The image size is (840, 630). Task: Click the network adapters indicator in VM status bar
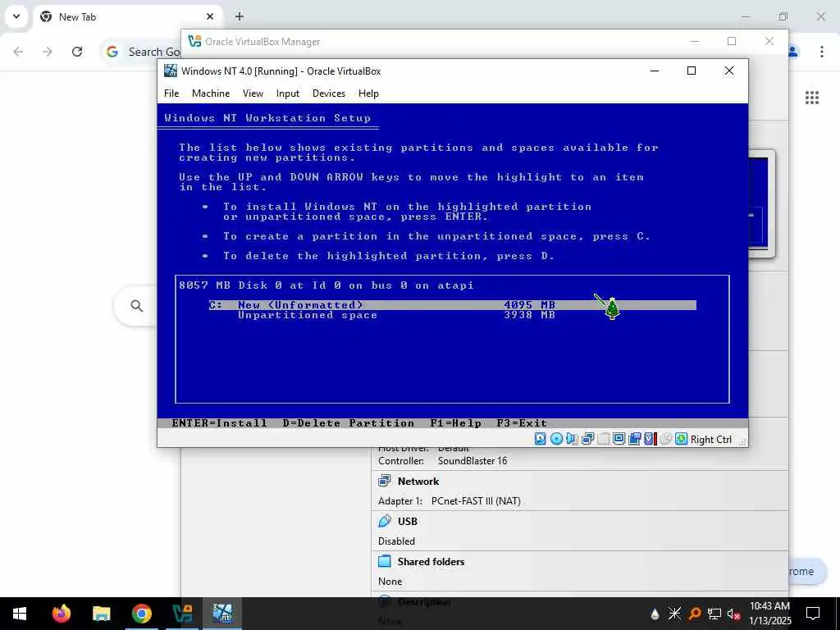(587, 440)
